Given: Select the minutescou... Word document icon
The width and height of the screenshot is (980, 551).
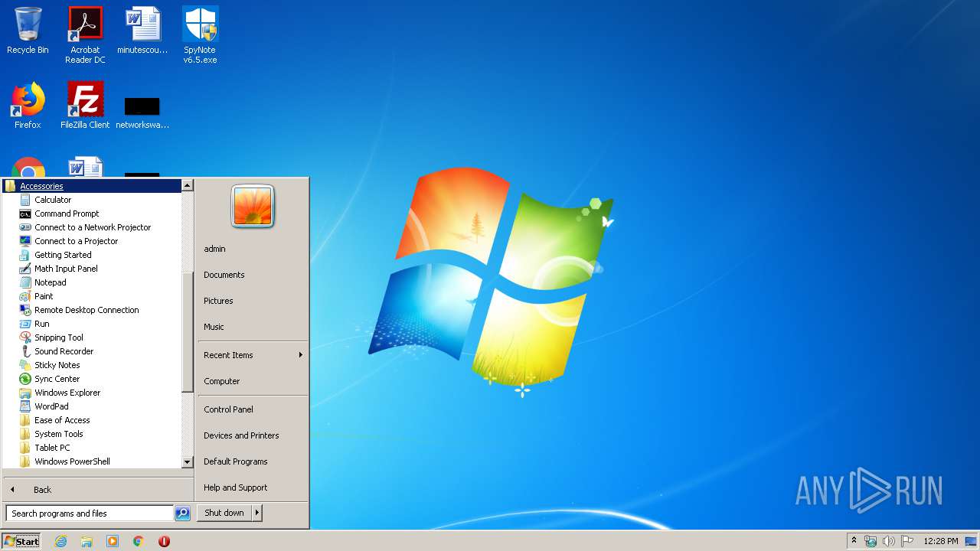Looking at the screenshot, I should click(142, 31).
